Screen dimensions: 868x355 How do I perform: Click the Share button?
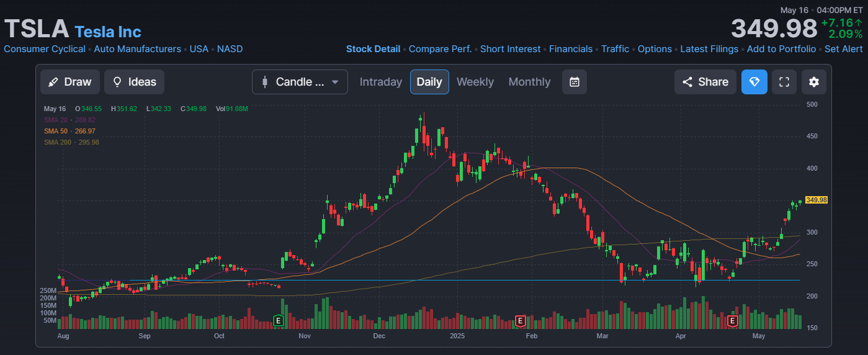pyautogui.click(x=705, y=82)
